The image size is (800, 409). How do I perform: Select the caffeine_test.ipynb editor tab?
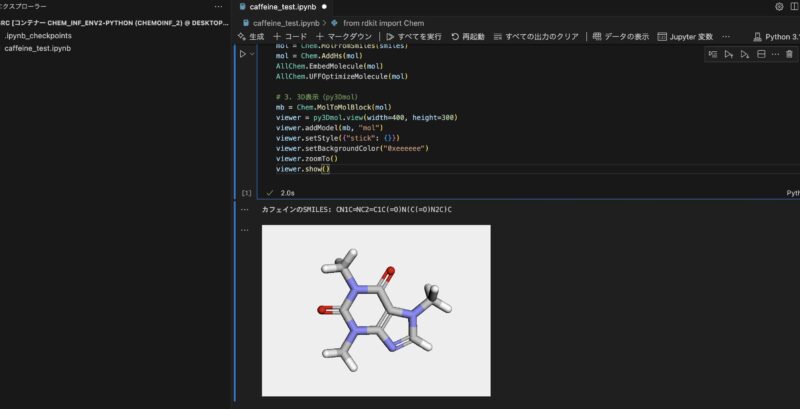284,7
